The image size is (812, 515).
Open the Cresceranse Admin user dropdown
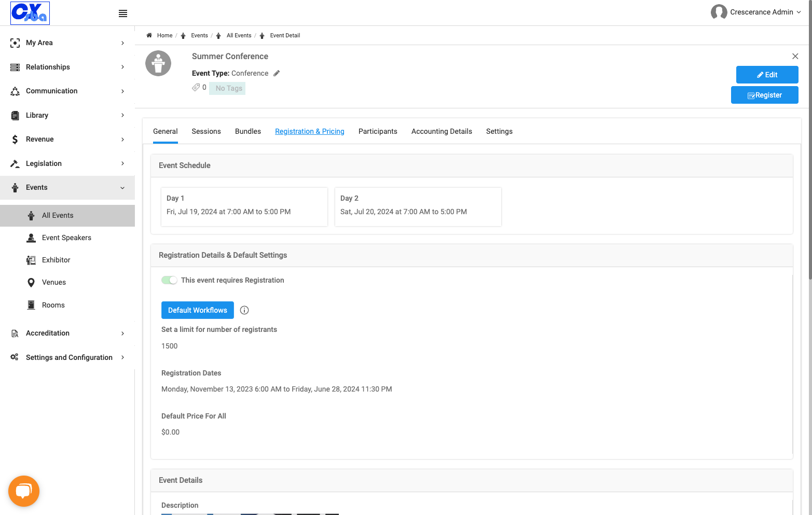(x=756, y=12)
